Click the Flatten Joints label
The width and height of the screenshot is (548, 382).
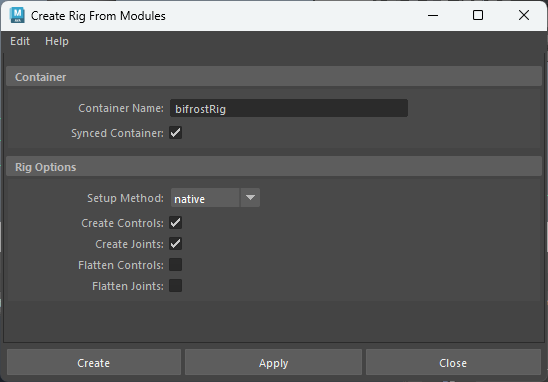[x=128, y=286]
